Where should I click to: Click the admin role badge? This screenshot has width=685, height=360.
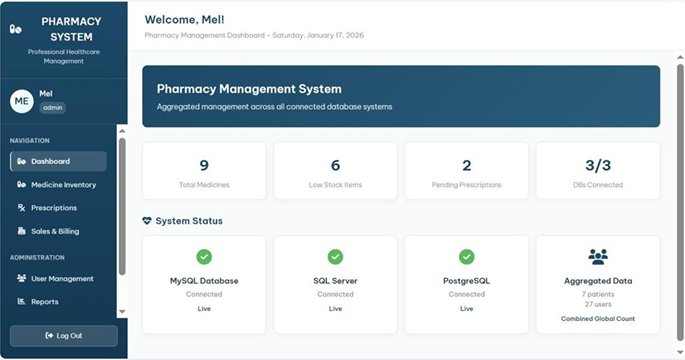point(53,107)
